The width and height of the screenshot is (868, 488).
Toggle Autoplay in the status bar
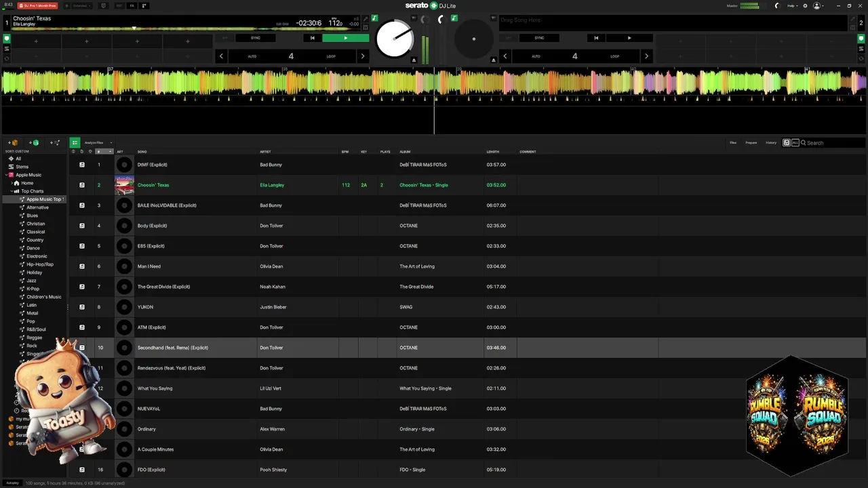coord(12,483)
